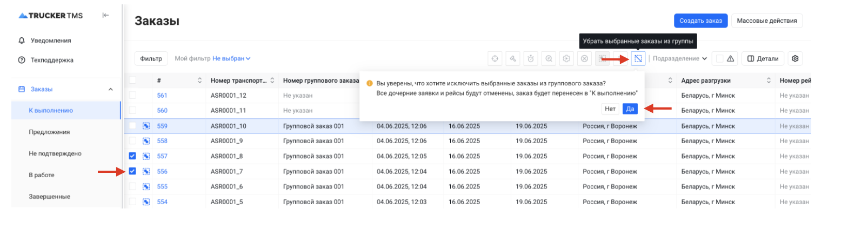Click the Фильтр button
The width and height of the screenshot is (868, 229).
click(x=151, y=59)
